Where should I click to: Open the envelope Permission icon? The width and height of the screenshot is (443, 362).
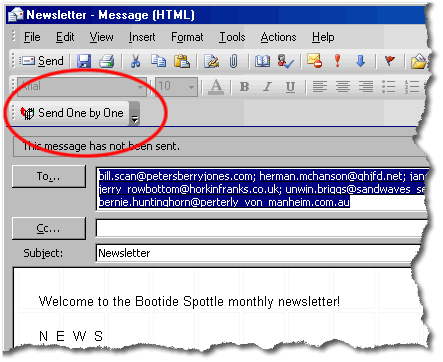314,61
